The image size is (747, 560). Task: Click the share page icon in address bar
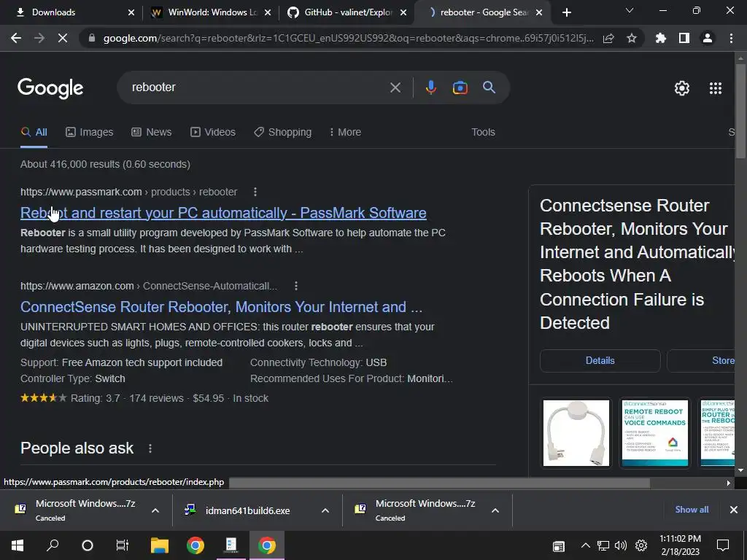pyautogui.click(x=608, y=38)
